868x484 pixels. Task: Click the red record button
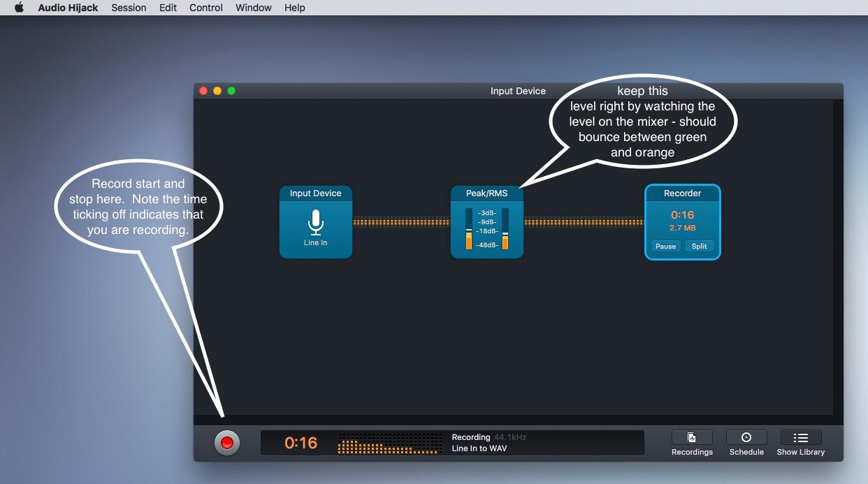(x=226, y=443)
